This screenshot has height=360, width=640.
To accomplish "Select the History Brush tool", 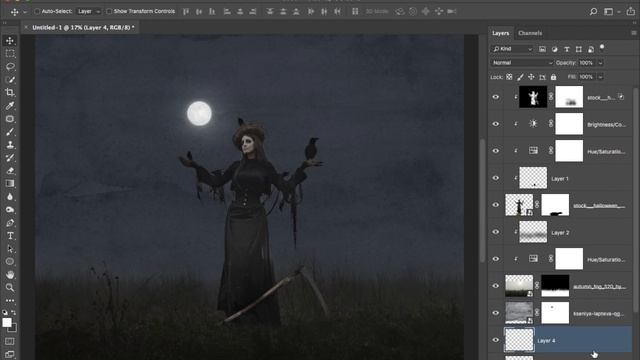I will click(x=10, y=158).
